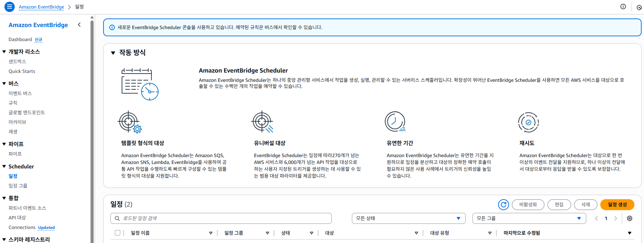This screenshot has width=644, height=243.
Task: Select 일정 under Scheduler
Action: (13, 176)
